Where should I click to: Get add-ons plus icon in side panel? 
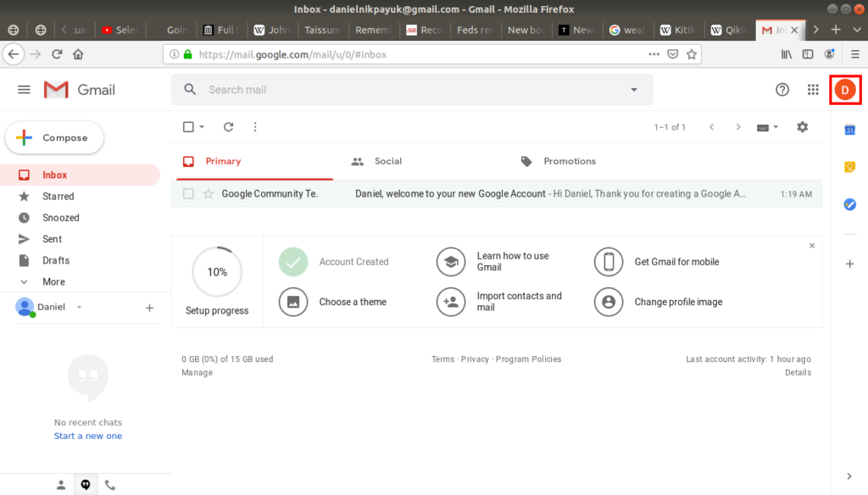(849, 264)
